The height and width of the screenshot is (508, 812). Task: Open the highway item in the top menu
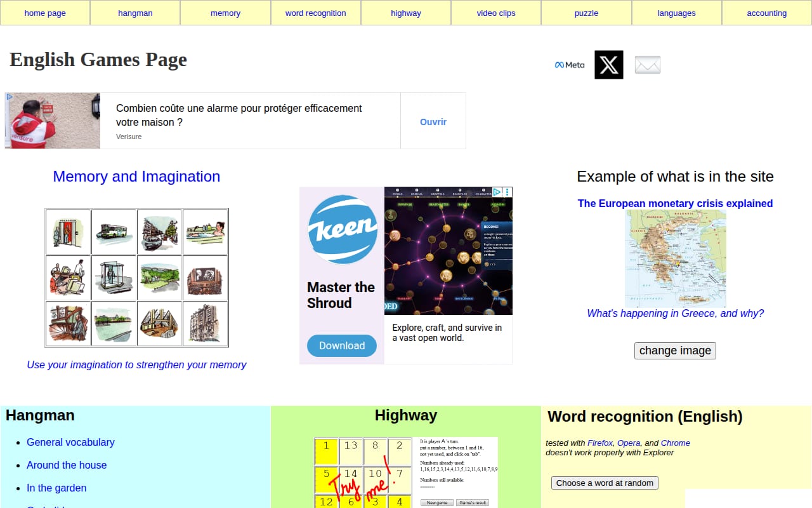coord(406,13)
